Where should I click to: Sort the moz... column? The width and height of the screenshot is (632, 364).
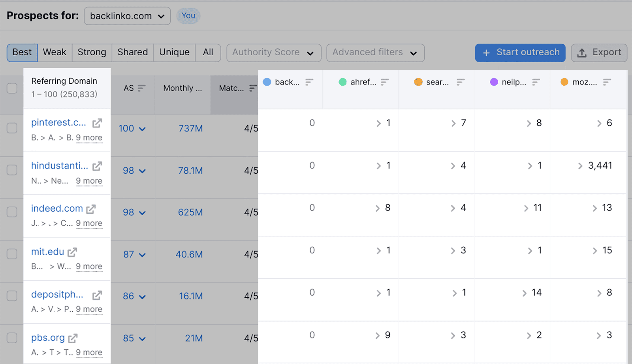(607, 82)
